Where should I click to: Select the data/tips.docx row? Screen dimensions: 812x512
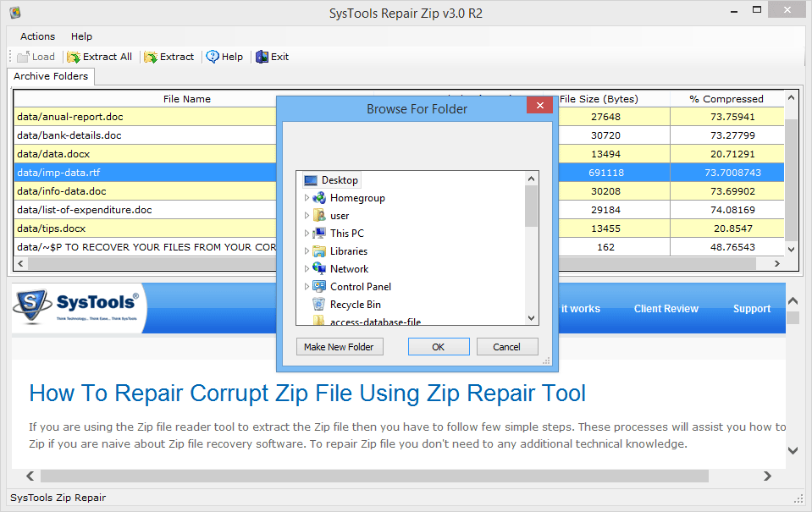pyautogui.click(x=399, y=228)
